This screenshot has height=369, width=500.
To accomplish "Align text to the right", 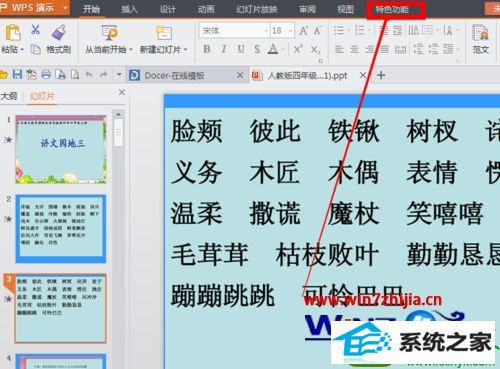I will pyautogui.click(x=369, y=50).
